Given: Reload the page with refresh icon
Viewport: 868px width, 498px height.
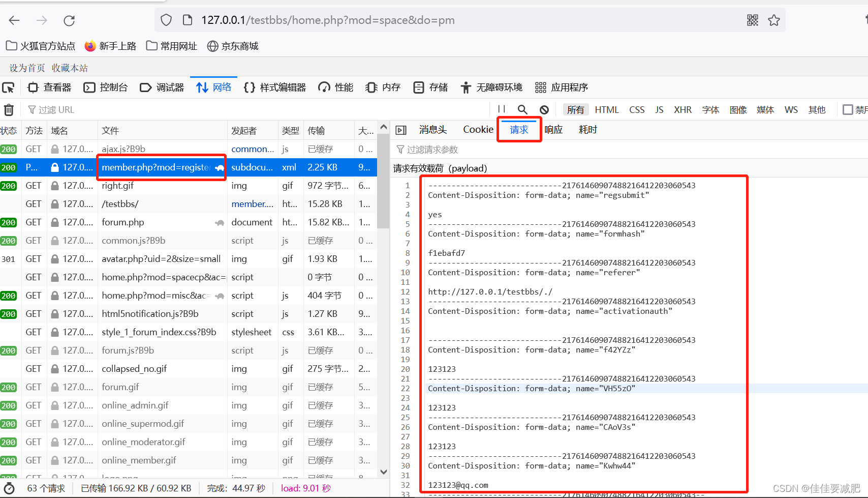Looking at the screenshot, I should coord(69,20).
